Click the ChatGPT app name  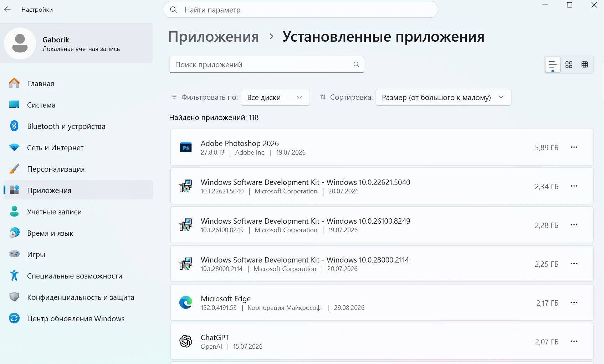click(x=215, y=337)
